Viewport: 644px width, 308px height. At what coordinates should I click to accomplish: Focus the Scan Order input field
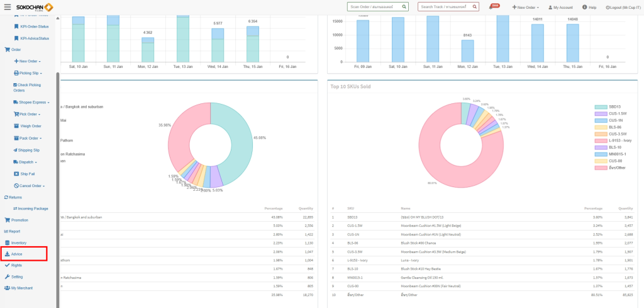click(x=374, y=7)
